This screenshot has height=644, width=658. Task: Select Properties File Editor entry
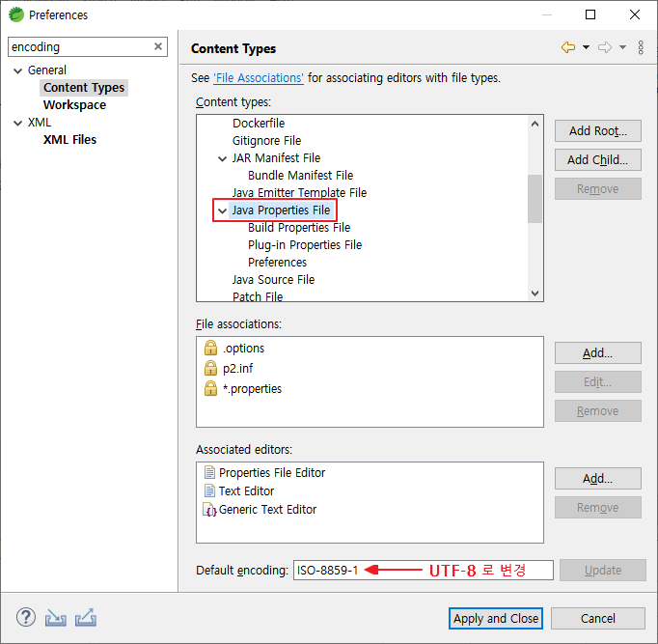[272, 473]
